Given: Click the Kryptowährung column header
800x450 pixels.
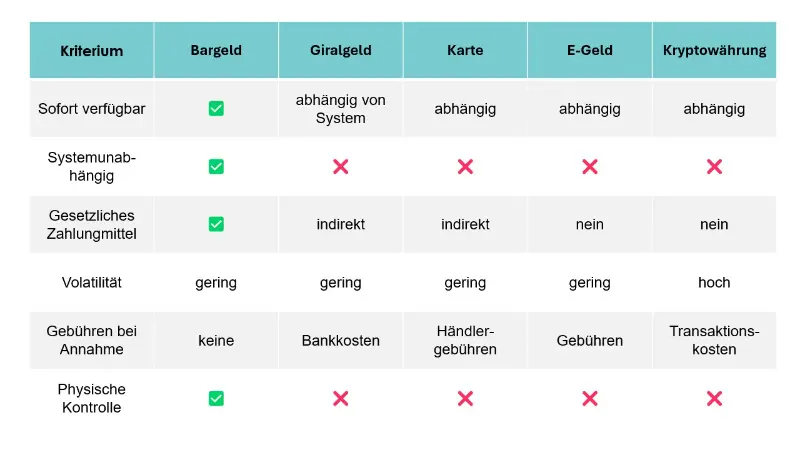Looking at the screenshot, I should point(714,50).
